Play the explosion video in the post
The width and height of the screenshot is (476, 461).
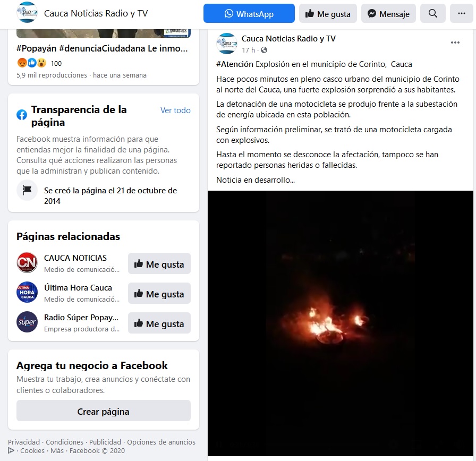[341, 323]
